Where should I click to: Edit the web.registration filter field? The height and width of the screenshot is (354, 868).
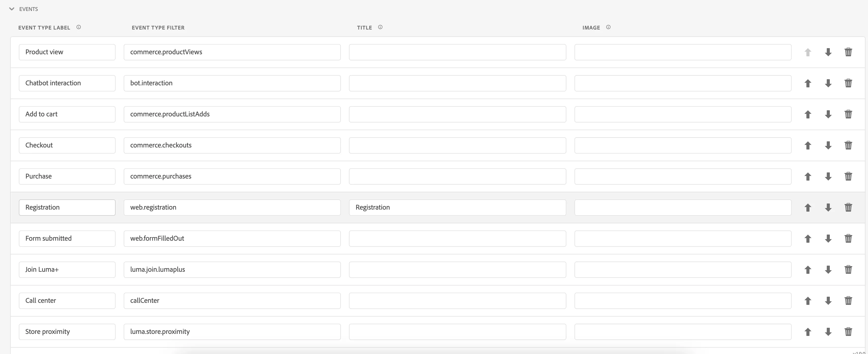[x=232, y=207]
